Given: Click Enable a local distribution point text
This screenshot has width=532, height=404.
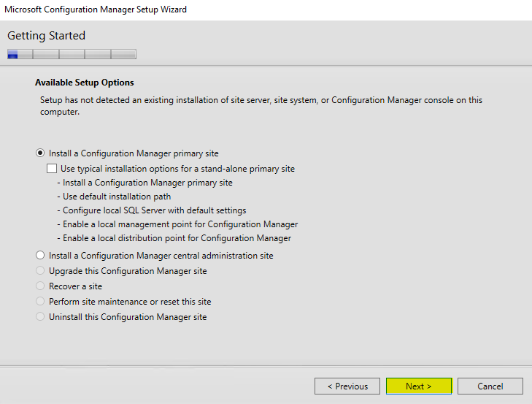Looking at the screenshot, I should tap(177, 238).
